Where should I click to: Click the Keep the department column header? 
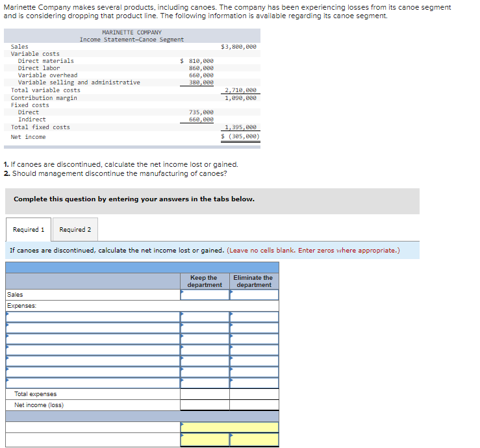pyautogui.click(x=205, y=281)
